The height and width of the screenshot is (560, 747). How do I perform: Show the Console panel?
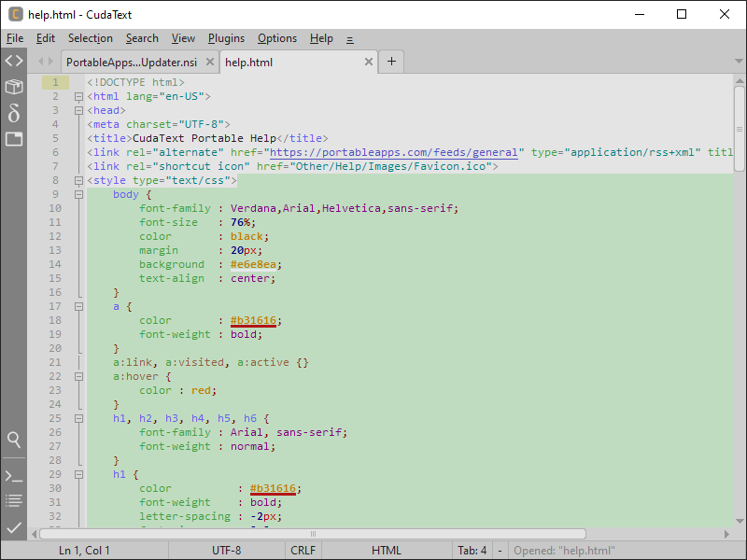[14, 476]
